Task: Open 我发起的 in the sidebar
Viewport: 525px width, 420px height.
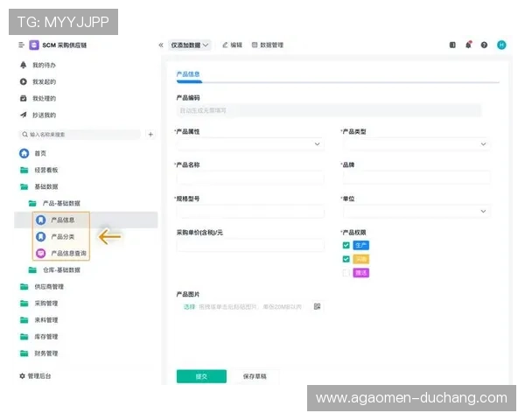Action: (x=38, y=81)
